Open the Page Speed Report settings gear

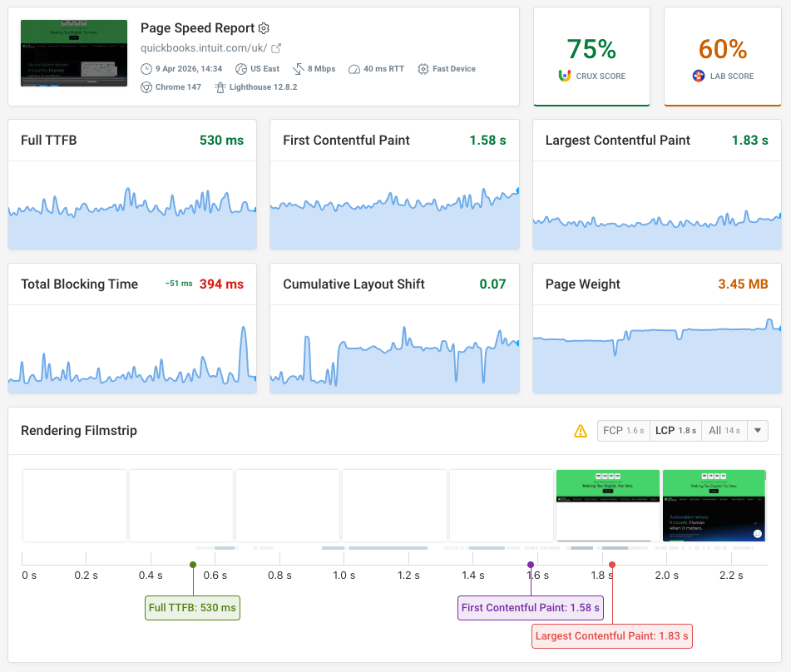[x=264, y=28]
